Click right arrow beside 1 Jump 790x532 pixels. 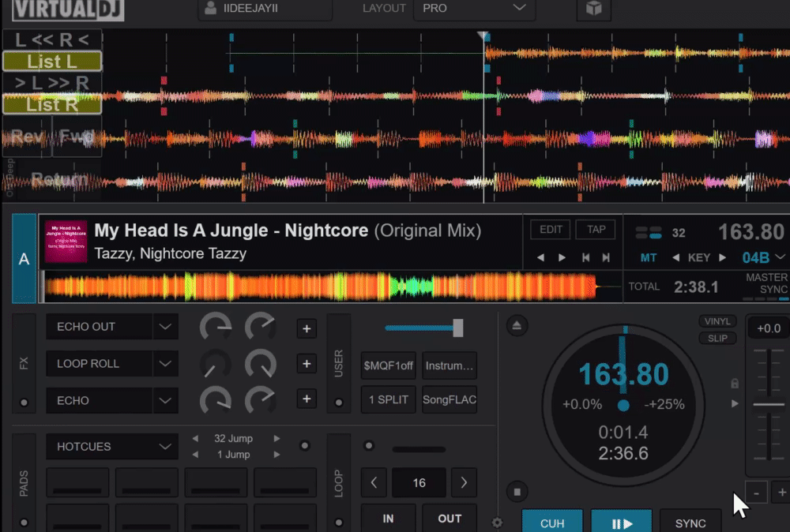point(276,455)
